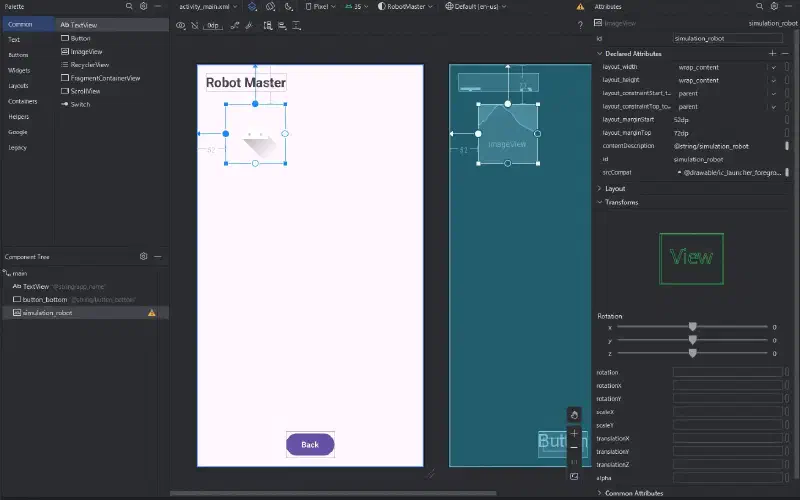
Task: Open the design surface select (layers) icon
Action: coord(252,7)
